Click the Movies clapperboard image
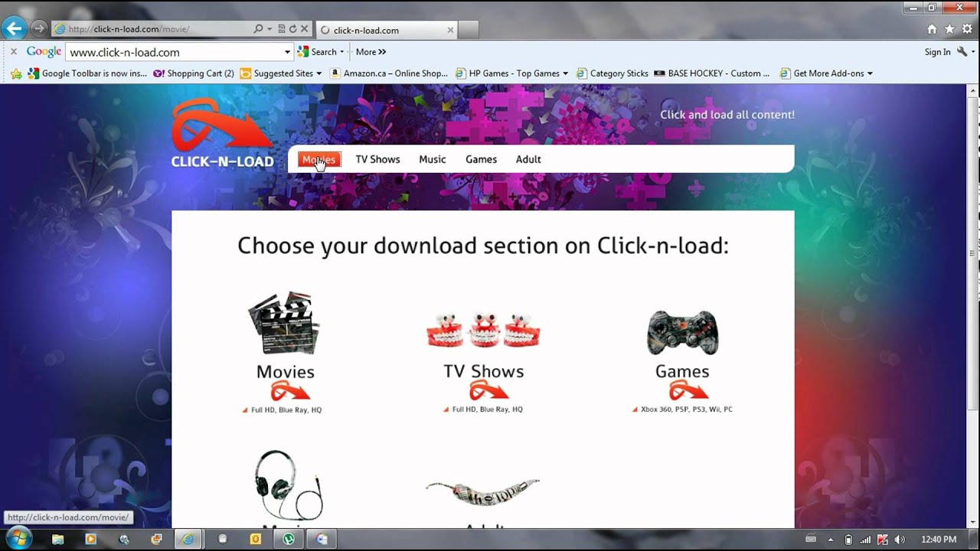Viewport: 980px width, 551px height. point(284,322)
